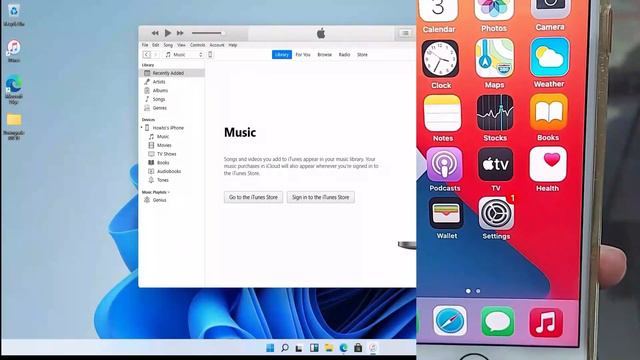Click the iTunes play button

tap(168, 33)
